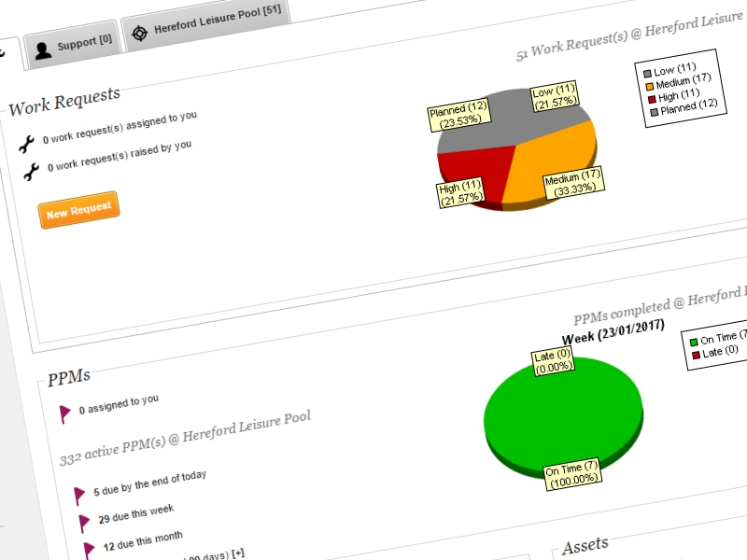
Task: Click the flag icon for '12 due this month'
Action: 90,550
